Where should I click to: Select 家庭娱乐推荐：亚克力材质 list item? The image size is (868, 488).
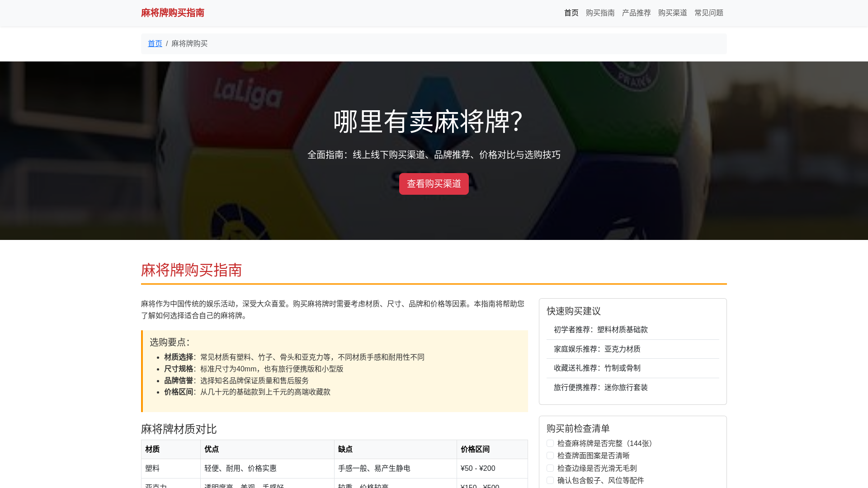pyautogui.click(x=632, y=349)
